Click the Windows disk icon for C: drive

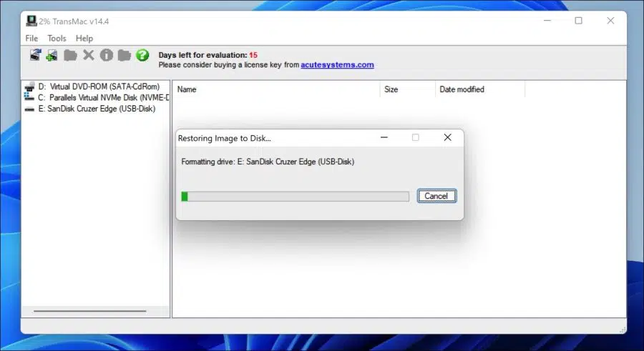click(x=29, y=97)
